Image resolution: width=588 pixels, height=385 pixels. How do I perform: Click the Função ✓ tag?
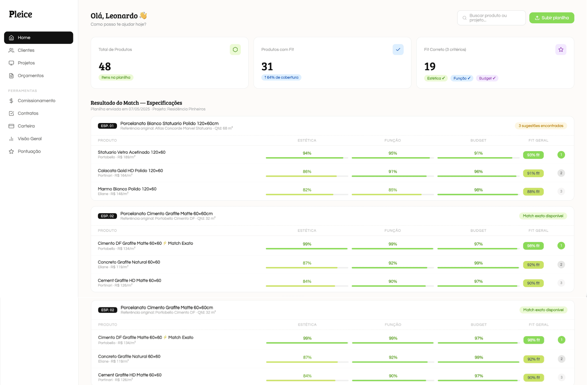pyautogui.click(x=462, y=78)
